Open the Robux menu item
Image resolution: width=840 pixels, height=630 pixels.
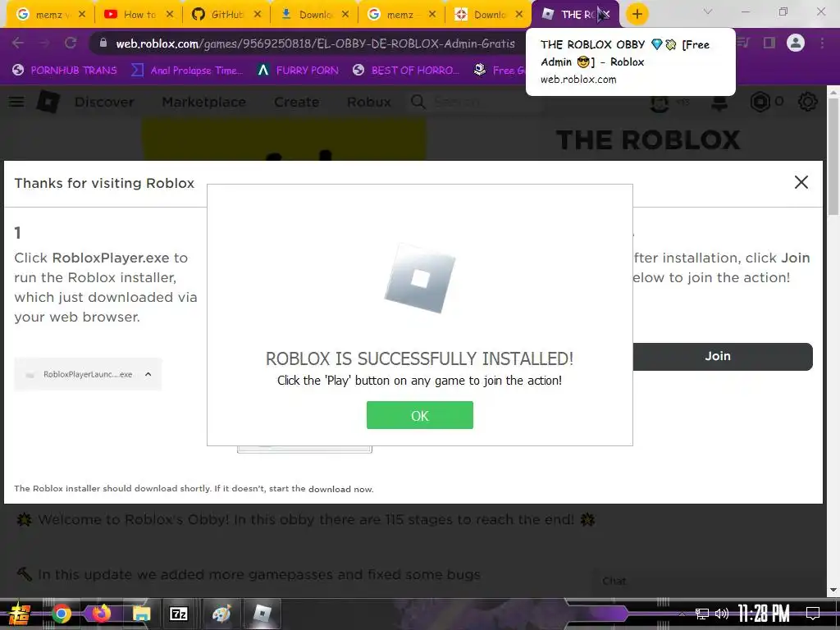[x=369, y=102]
